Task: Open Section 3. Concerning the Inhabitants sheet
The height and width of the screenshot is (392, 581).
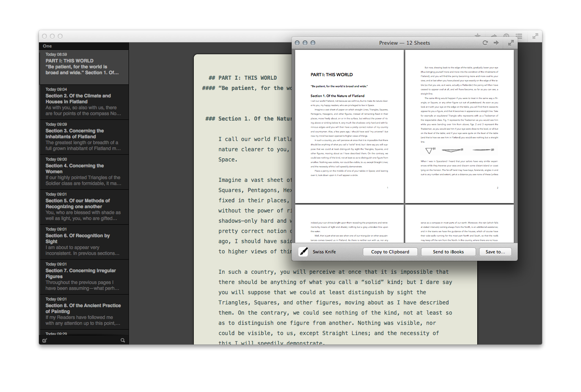Action: pyautogui.click(x=84, y=137)
